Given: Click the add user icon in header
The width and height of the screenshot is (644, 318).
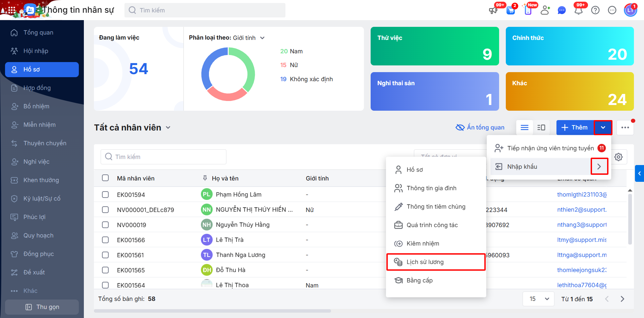Looking at the screenshot, I should (545, 10).
